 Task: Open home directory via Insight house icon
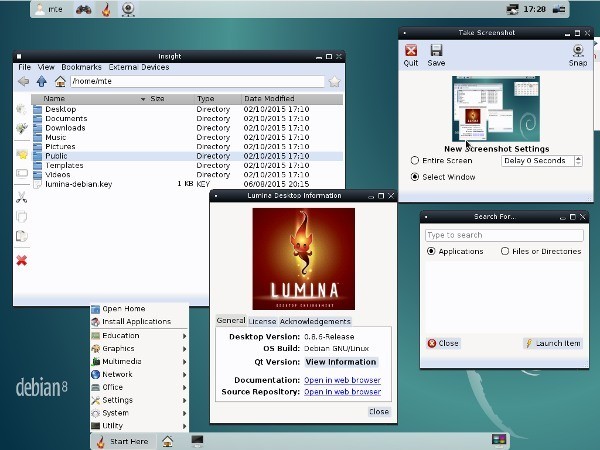click(60, 81)
